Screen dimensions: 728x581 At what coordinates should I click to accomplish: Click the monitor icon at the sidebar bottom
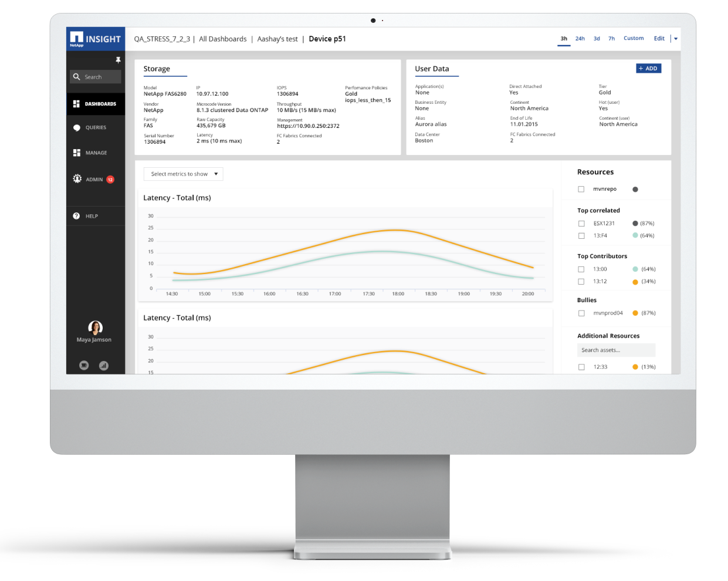pyautogui.click(x=84, y=366)
